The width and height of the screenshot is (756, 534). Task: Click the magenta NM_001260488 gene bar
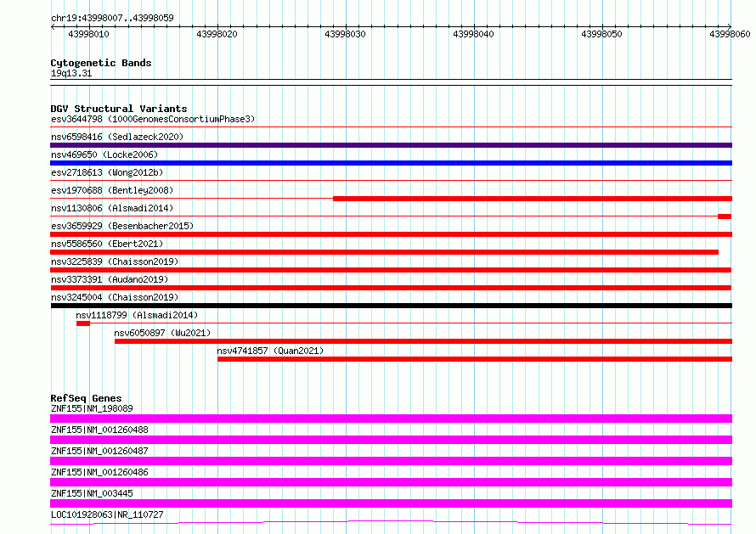[x=391, y=440]
